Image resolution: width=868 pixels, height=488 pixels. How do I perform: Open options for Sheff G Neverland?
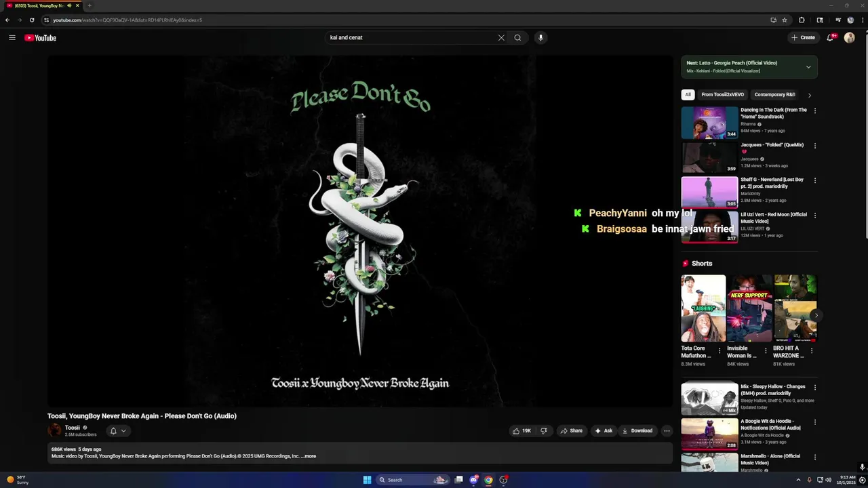(x=815, y=180)
